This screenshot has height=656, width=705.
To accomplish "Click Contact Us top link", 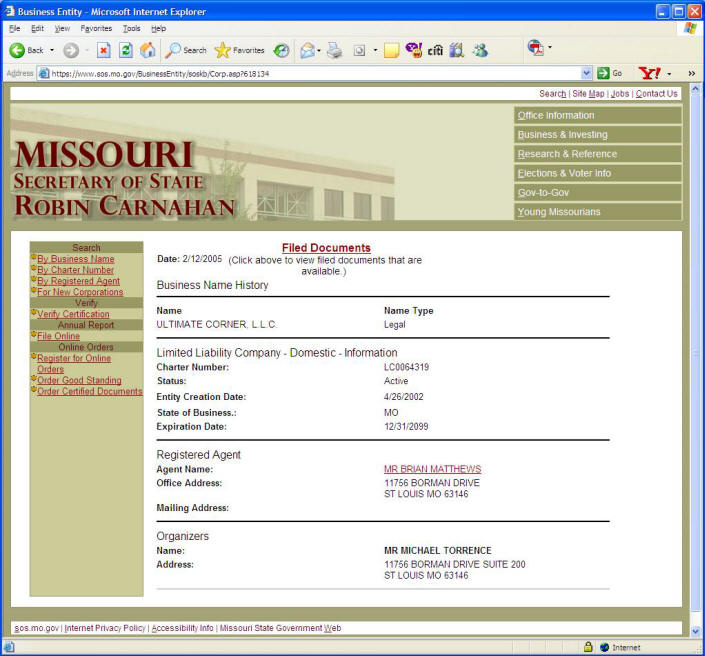I will (656, 94).
